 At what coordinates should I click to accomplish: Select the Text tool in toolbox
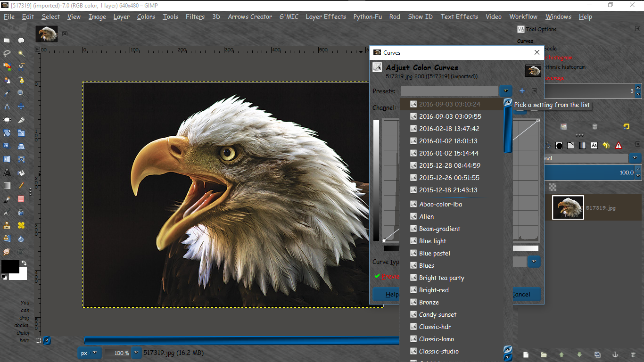[x=7, y=173]
